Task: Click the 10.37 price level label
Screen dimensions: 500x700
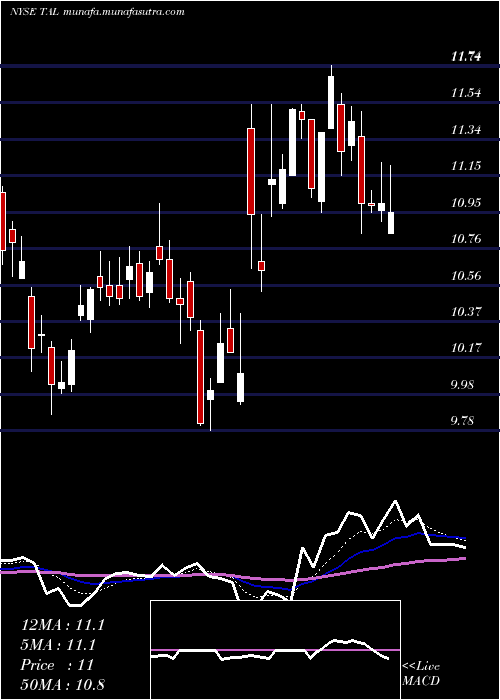Action: [x=466, y=312]
